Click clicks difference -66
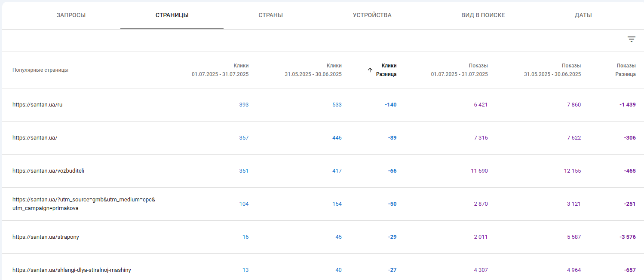Image resolution: width=644 pixels, height=280 pixels. click(x=392, y=171)
